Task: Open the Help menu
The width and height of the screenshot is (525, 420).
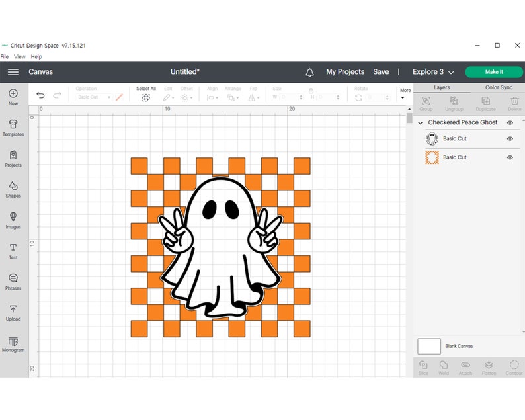Action: pyautogui.click(x=36, y=57)
